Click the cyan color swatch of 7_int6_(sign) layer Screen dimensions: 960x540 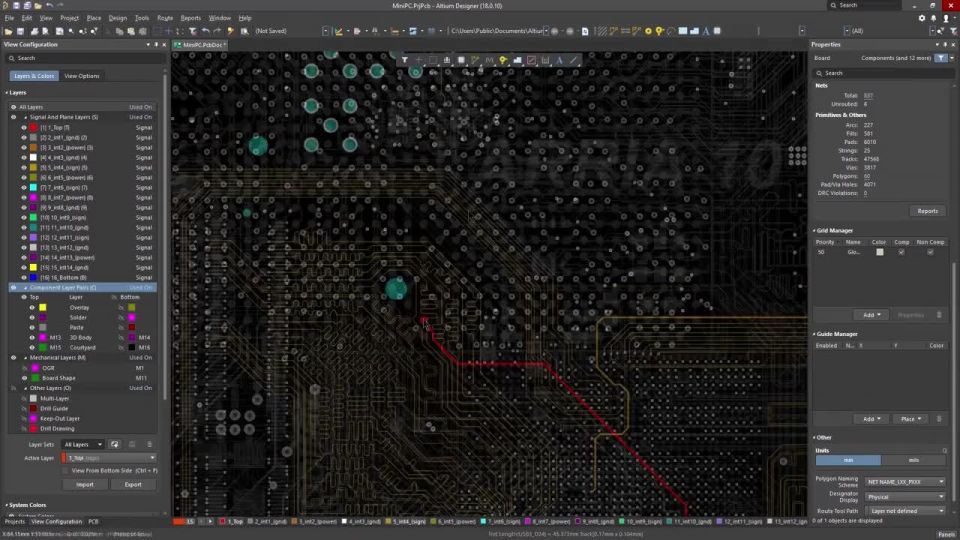(34, 188)
